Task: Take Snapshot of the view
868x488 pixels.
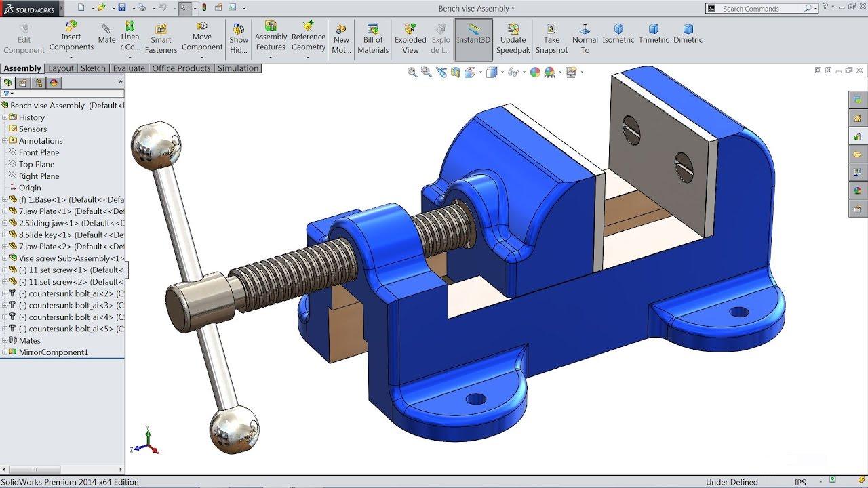Action: click(551, 39)
